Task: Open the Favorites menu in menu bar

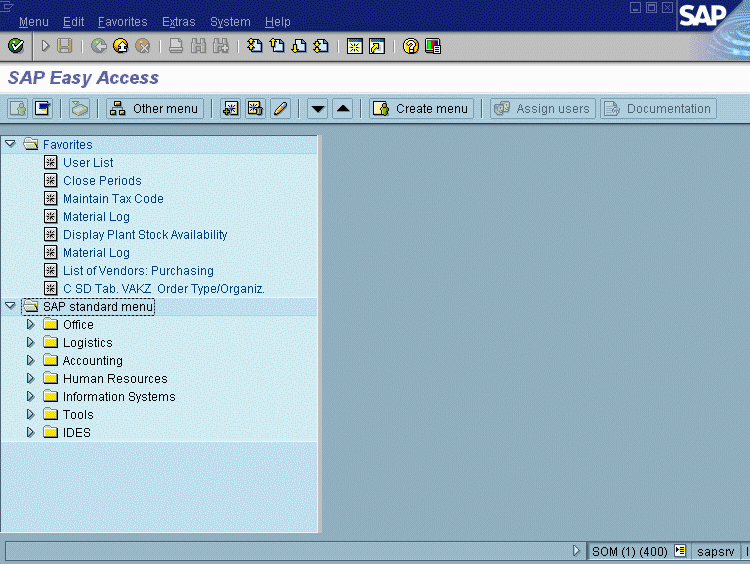Action: [122, 22]
